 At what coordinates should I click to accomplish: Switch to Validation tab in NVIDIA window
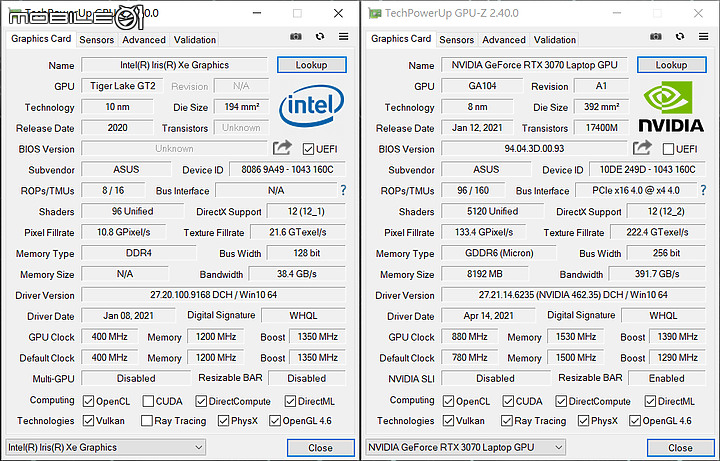(555, 40)
